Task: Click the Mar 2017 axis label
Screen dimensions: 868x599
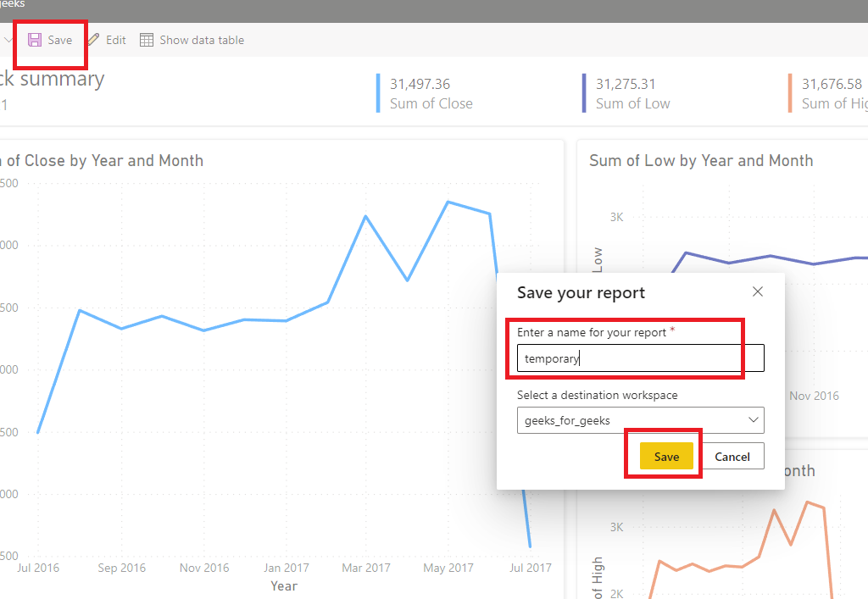Action: pos(366,568)
